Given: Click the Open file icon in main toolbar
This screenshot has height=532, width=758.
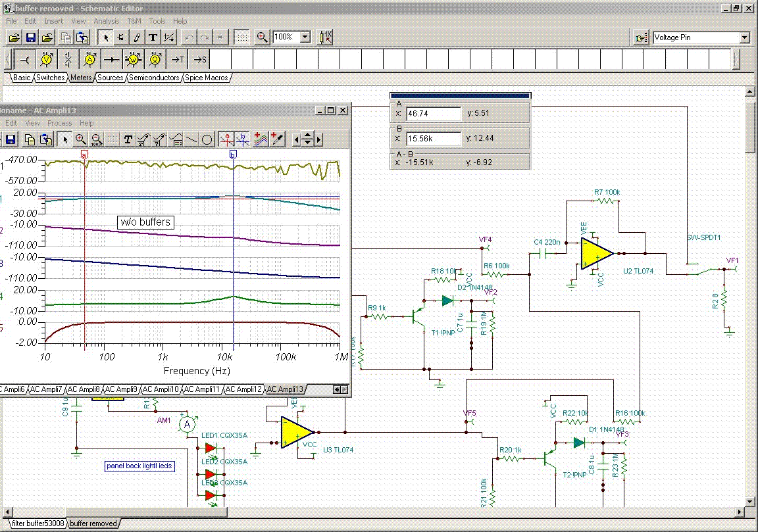Looking at the screenshot, I should (x=14, y=37).
